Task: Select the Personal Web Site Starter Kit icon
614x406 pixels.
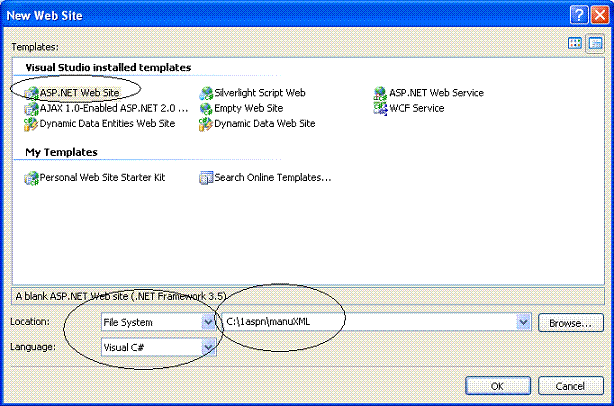Action: click(31, 178)
